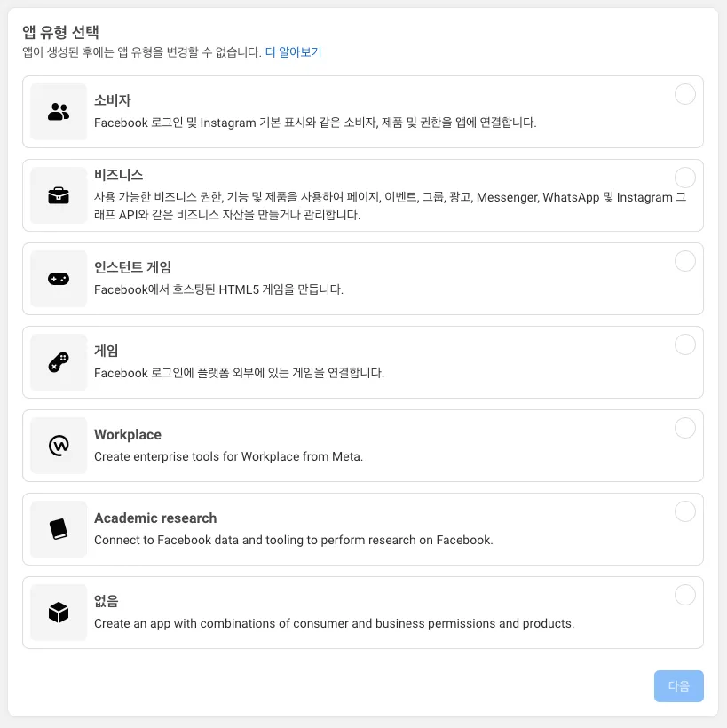Viewport: 727px width, 728px height.
Task: Click the 없음 cube icon
Action: point(59,613)
